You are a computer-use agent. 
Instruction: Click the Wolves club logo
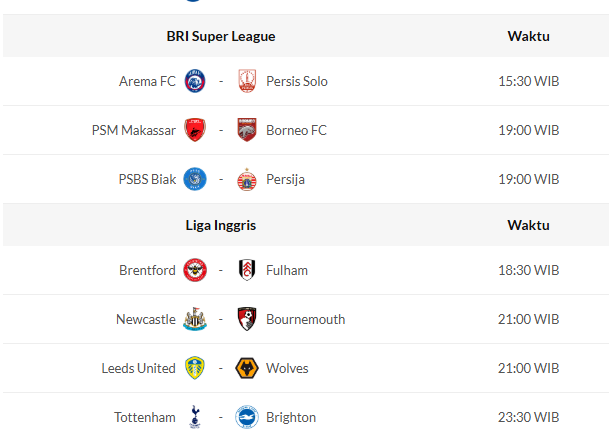[247, 368]
